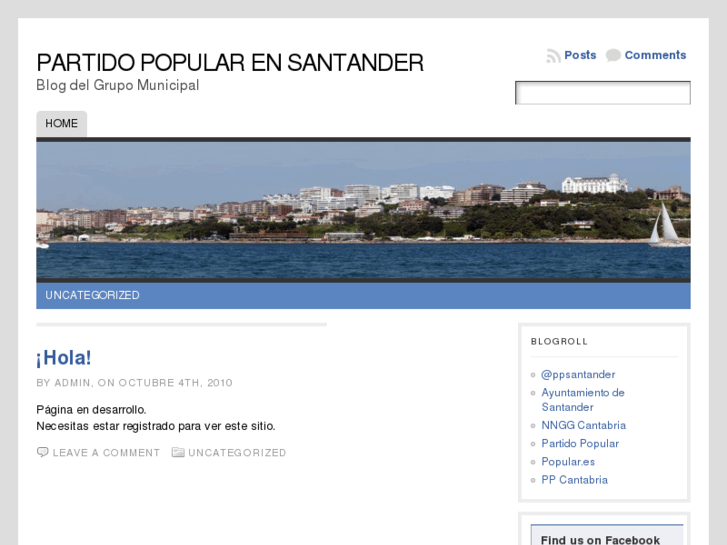The image size is (727, 545).
Task: Open the Posts feed link
Action: [580, 55]
